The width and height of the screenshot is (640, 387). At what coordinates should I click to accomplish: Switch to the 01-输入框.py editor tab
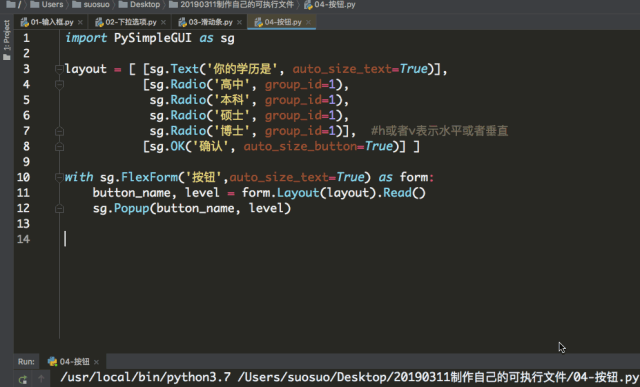pos(51,22)
